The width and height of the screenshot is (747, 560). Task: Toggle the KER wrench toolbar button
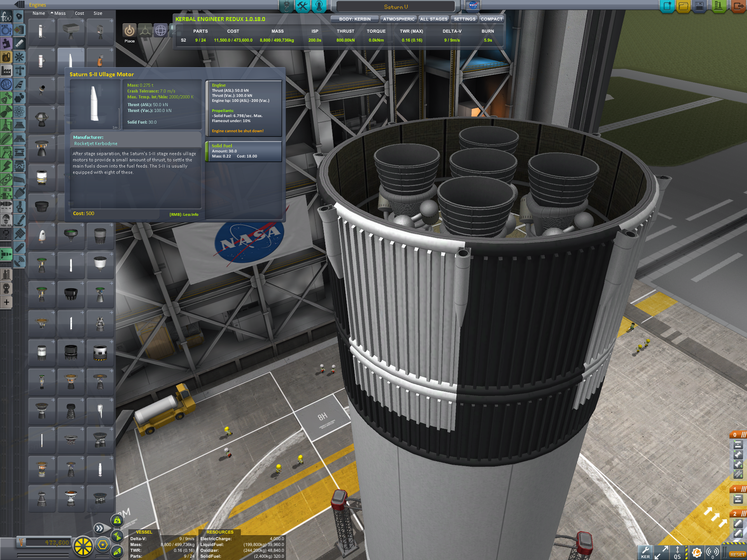pos(645,552)
